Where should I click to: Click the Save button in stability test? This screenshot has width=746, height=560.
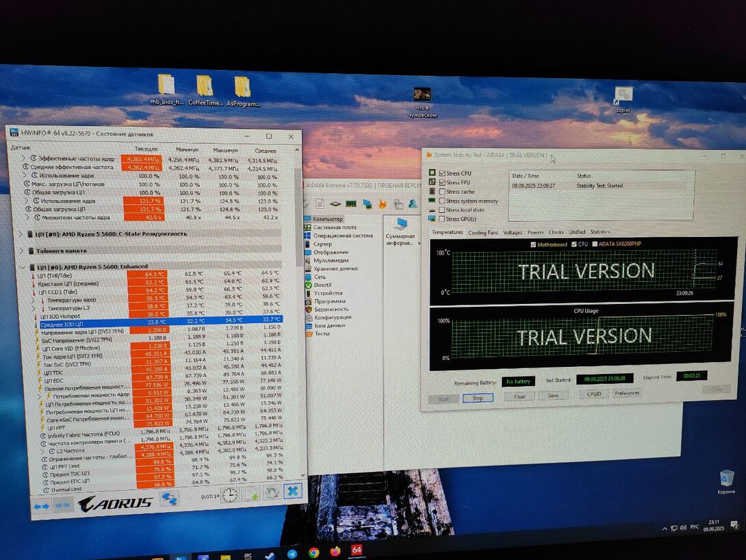point(553,396)
